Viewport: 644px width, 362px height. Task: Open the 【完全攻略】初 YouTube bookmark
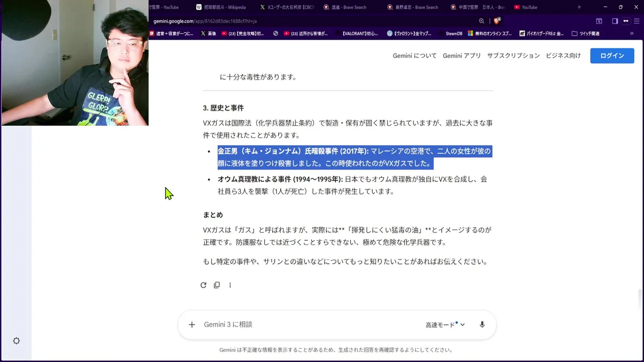tap(243, 34)
